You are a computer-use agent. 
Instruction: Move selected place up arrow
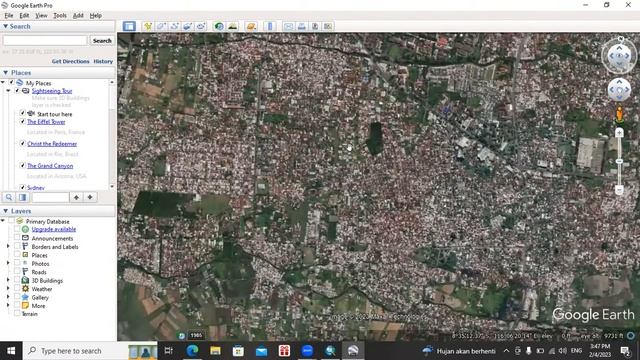(x=76, y=197)
